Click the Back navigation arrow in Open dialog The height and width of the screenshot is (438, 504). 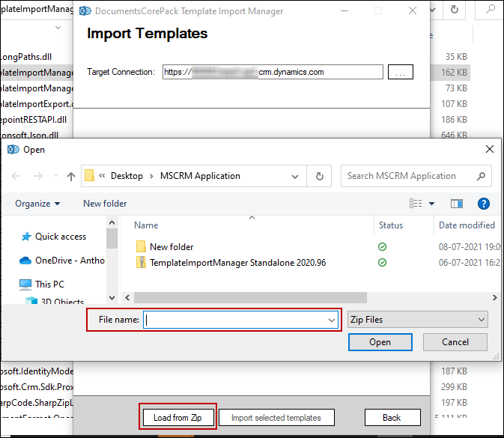pos(16,176)
